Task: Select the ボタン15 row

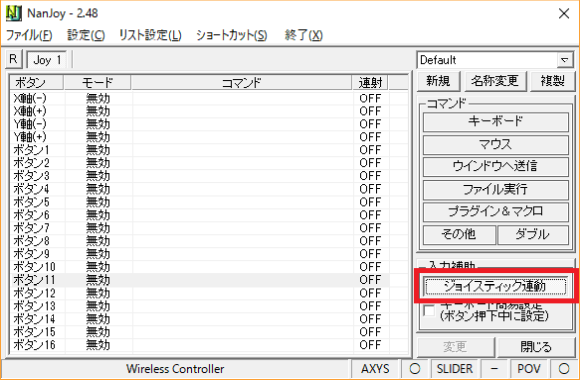Action: [x=200, y=332]
